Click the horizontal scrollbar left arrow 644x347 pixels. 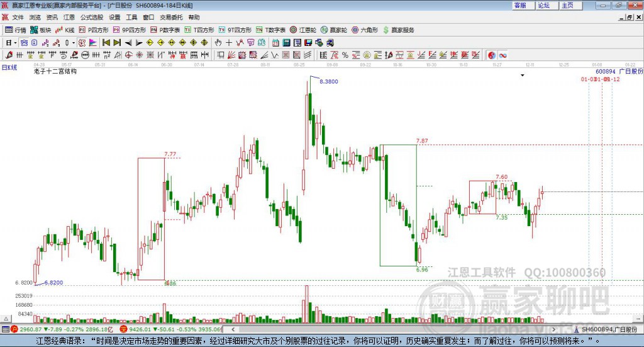tap(233, 329)
